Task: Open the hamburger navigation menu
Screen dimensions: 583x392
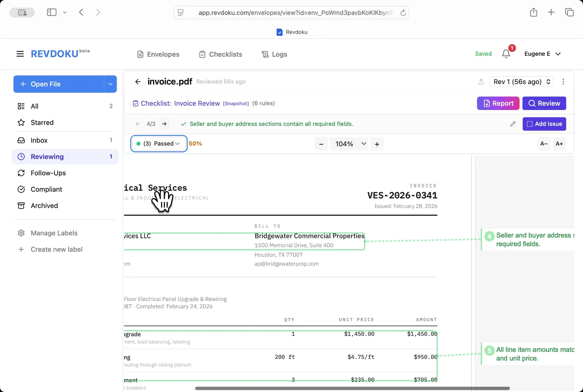Action: [20, 54]
